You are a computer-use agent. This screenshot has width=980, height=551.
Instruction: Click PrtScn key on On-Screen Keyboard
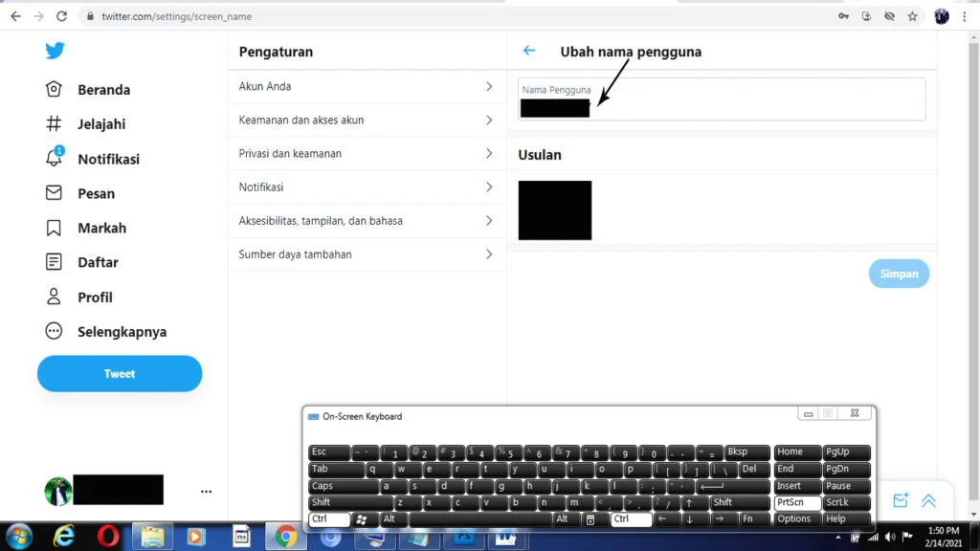[797, 502]
